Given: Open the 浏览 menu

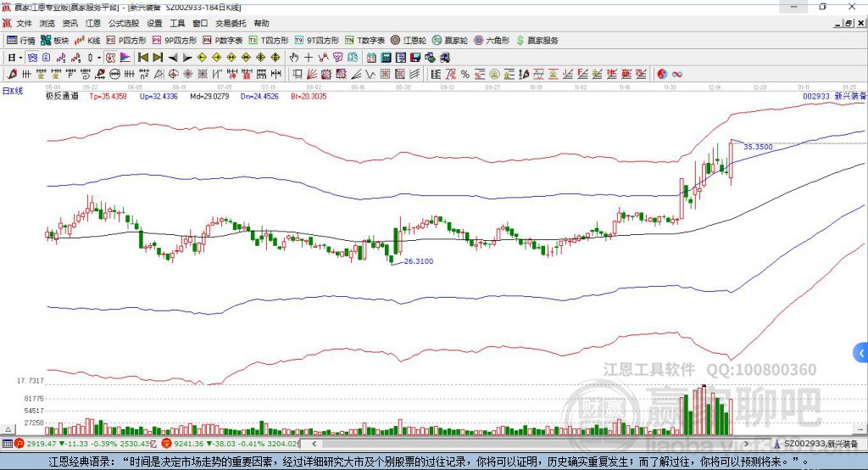Looking at the screenshot, I should tap(47, 23).
